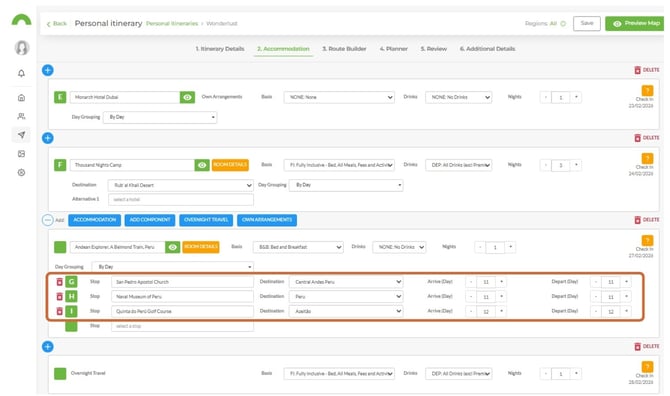Screen dimensions: 670x396
Task: Collapse the Add options minus circle
Action: point(47,220)
